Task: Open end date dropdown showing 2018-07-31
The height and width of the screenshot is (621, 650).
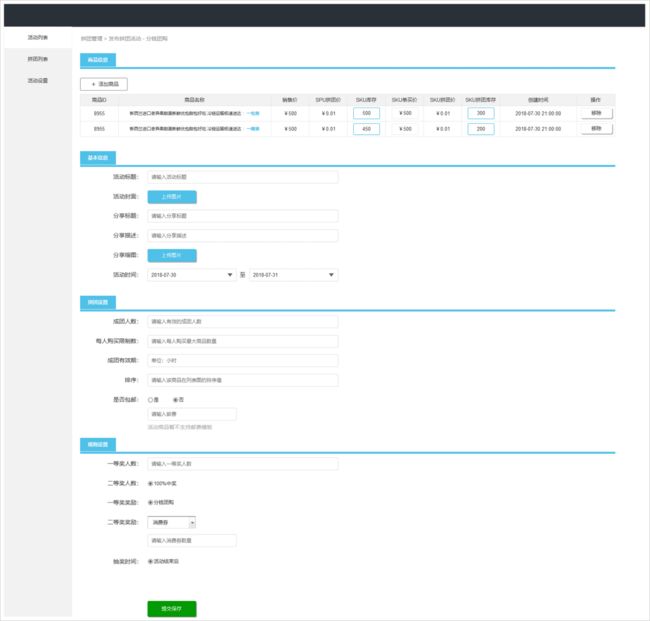Action: point(293,275)
